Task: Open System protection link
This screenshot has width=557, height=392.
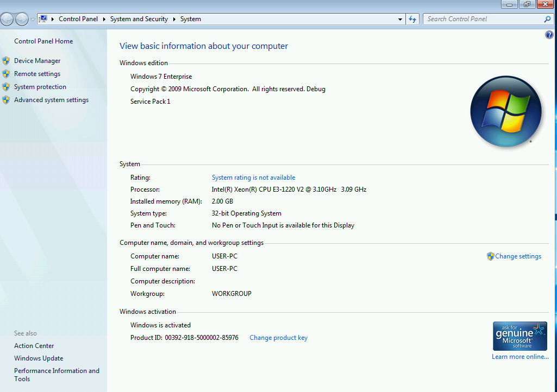Action: pyautogui.click(x=40, y=87)
